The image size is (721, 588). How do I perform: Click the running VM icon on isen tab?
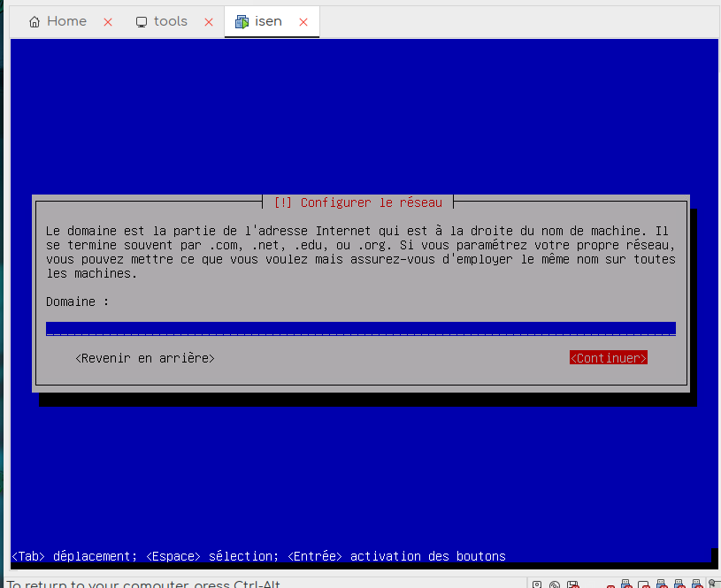242,22
